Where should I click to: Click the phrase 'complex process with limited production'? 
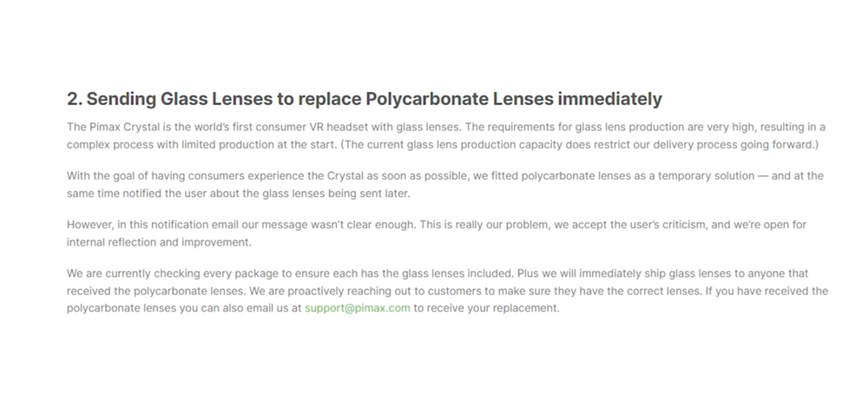point(172,143)
